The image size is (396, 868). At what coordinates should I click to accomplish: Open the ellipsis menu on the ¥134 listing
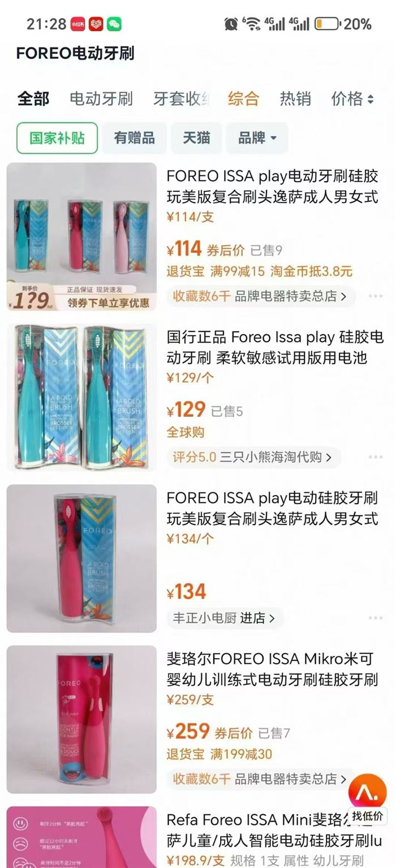(375, 618)
